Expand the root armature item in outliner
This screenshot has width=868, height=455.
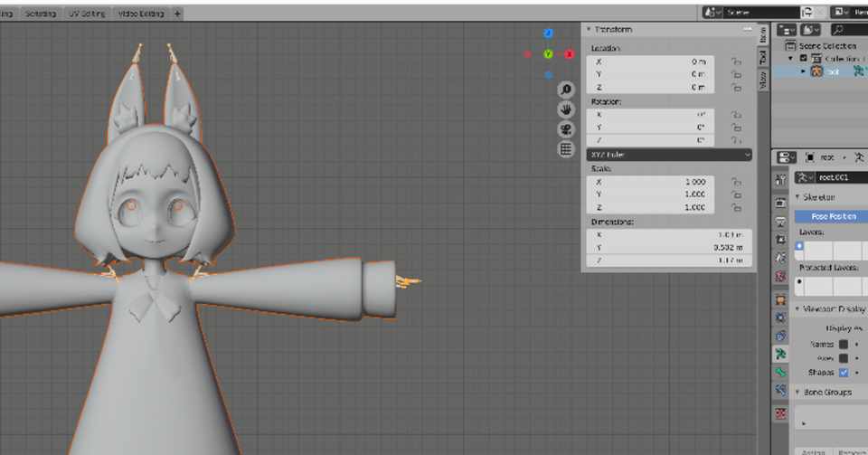803,71
